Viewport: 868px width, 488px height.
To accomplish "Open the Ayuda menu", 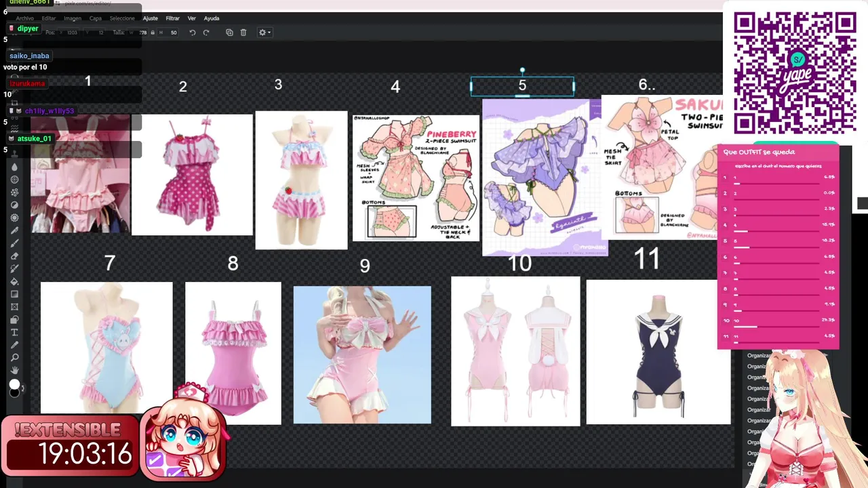I will click(x=212, y=18).
